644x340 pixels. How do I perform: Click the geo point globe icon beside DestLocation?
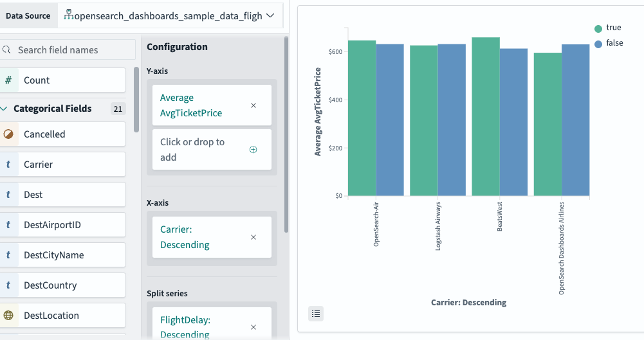tap(8, 316)
